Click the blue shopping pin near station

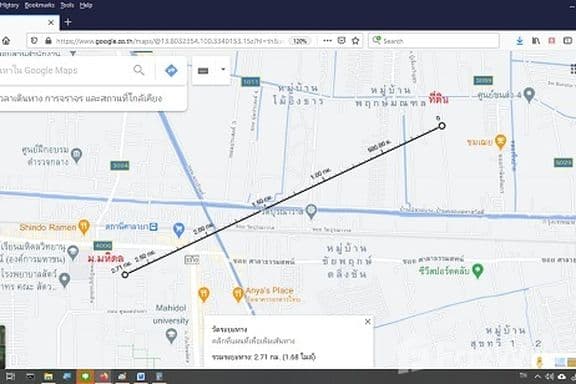179,230
